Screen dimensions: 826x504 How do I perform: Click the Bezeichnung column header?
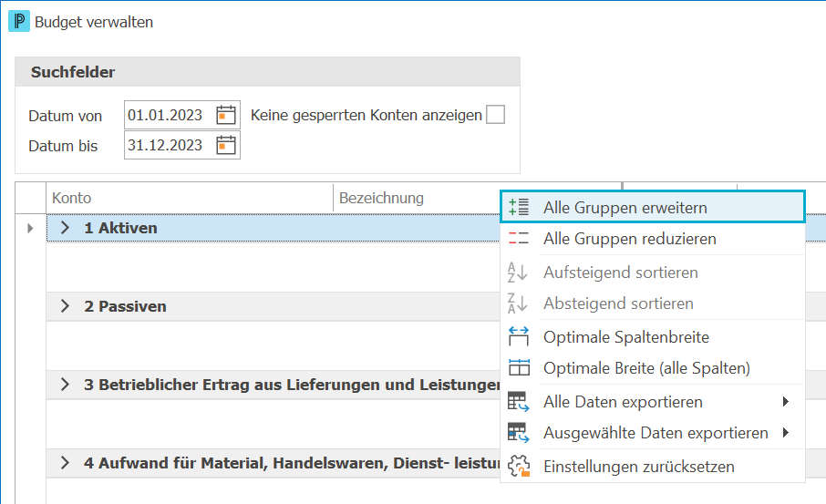[416, 198]
